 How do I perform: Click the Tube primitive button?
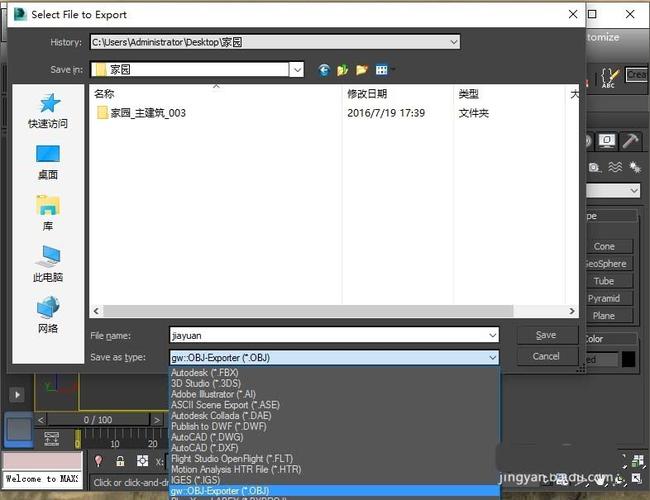point(609,281)
